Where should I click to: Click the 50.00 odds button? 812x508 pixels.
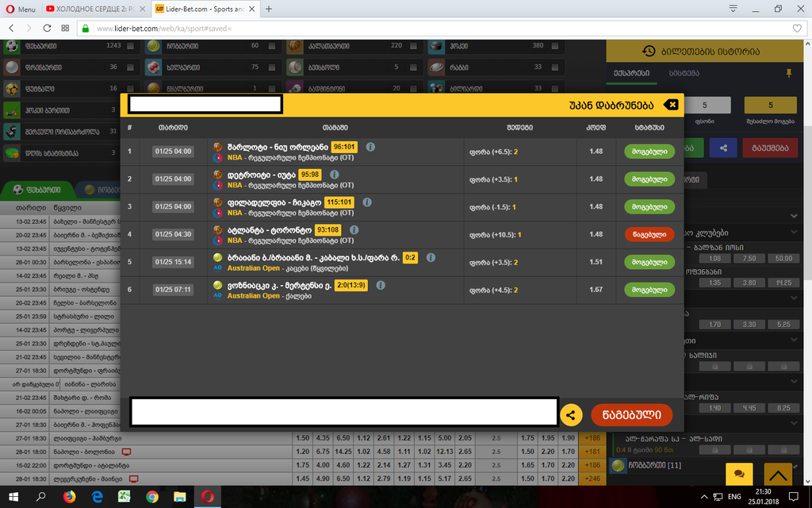783,259
